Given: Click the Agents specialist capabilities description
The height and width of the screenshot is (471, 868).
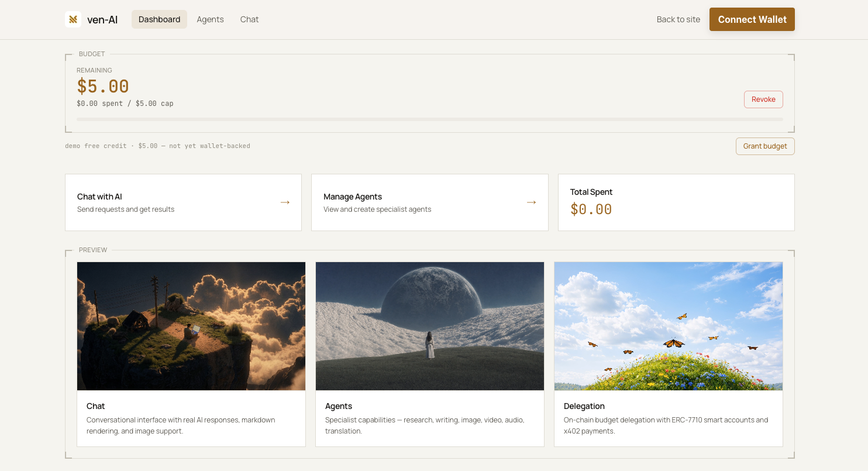Looking at the screenshot, I should point(425,425).
